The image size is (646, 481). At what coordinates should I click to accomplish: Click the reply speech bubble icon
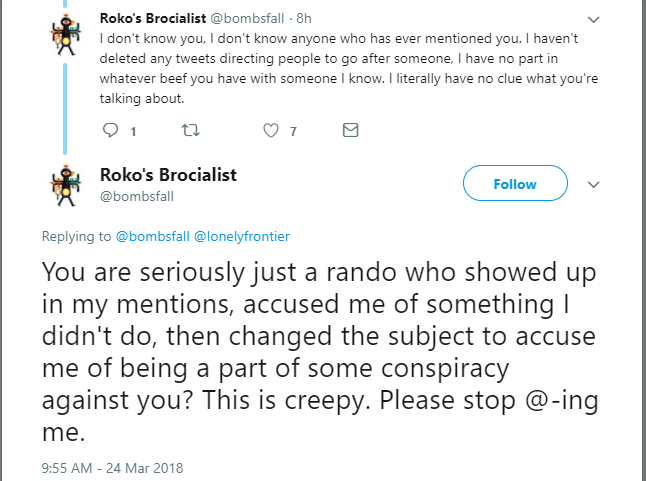point(110,130)
